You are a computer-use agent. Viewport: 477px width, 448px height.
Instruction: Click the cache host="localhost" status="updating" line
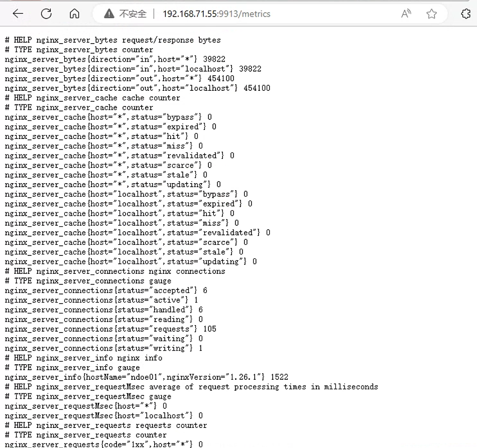[131, 262]
